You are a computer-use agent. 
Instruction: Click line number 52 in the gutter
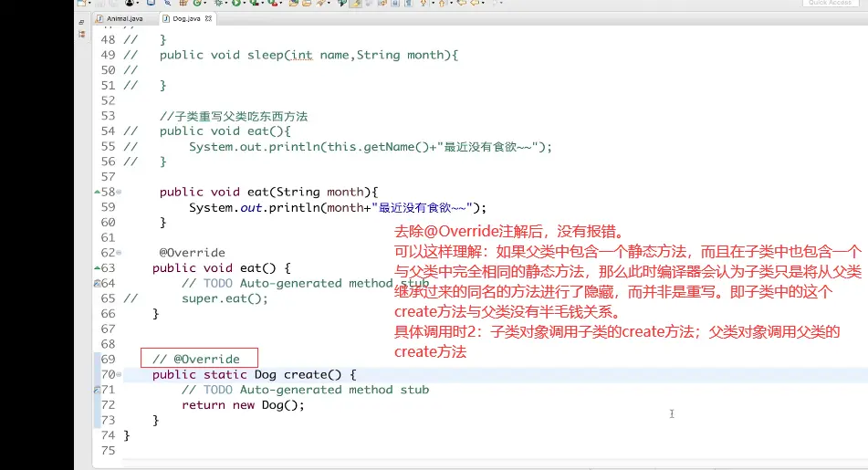[x=108, y=100]
